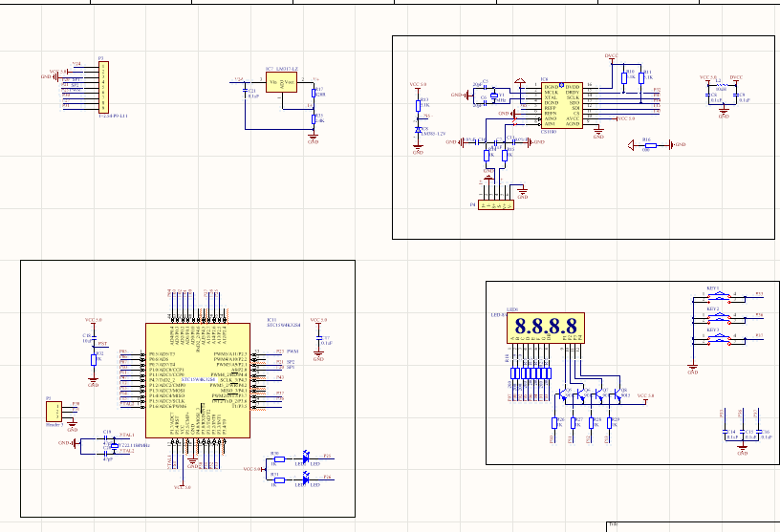Select the LM385-1.2V reference diode IC8
Viewport: 780px width, 532px height.
[x=418, y=130]
